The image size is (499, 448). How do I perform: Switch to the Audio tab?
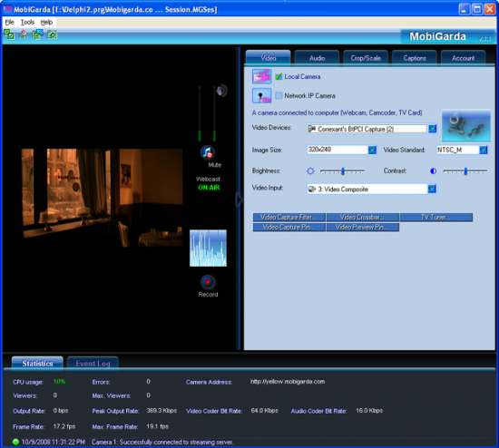point(317,58)
